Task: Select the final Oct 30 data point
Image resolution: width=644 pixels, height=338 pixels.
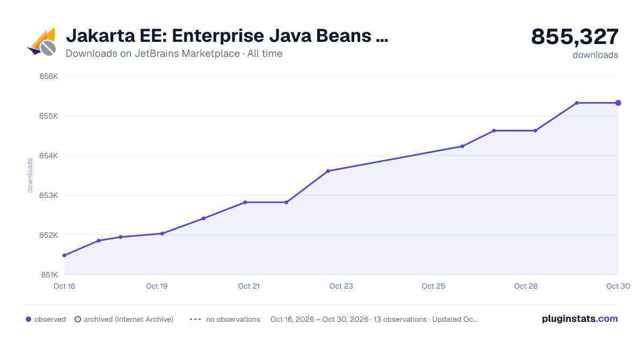Action: (x=618, y=103)
